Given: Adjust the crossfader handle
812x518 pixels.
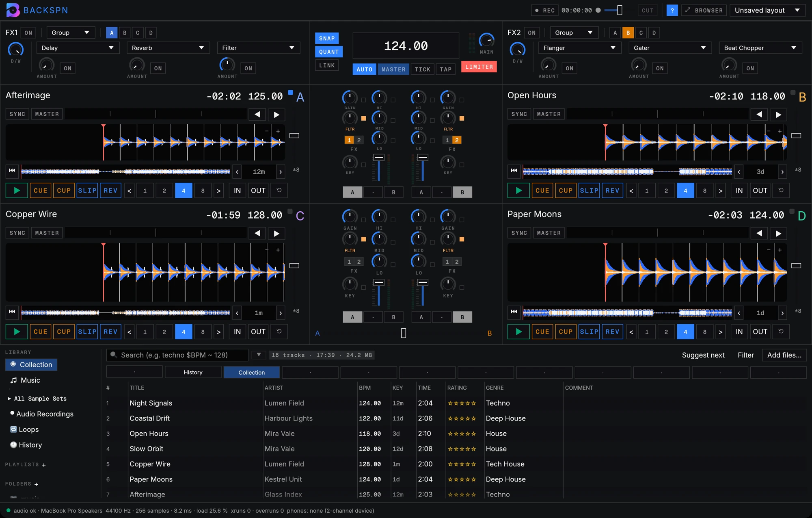Looking at the screenshot, I should [404, 333].
